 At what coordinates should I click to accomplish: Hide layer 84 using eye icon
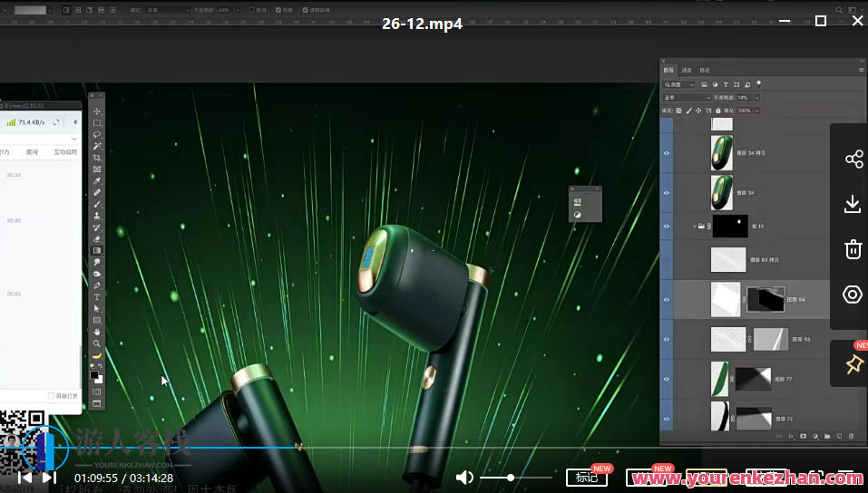[x=667, y=299]
